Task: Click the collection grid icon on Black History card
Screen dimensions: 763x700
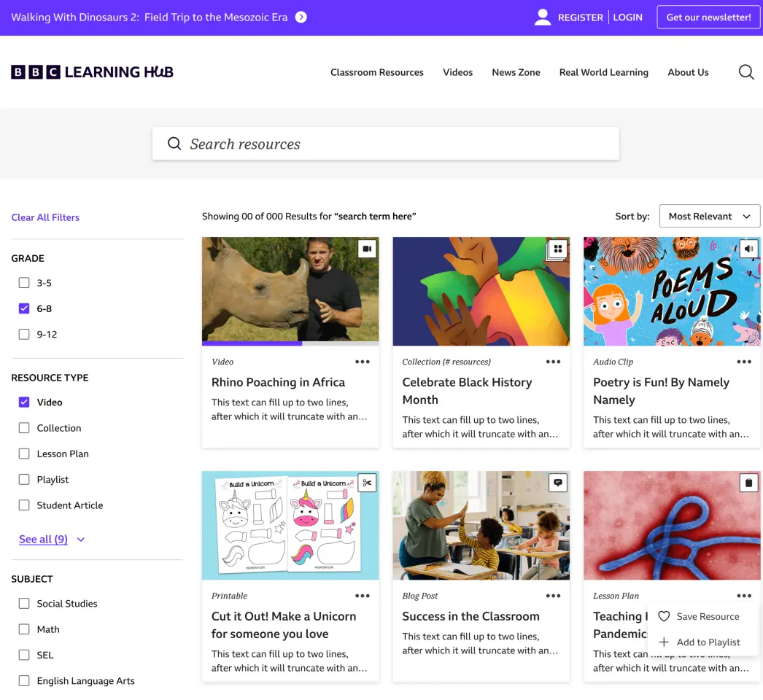Action: click(558, 249)
